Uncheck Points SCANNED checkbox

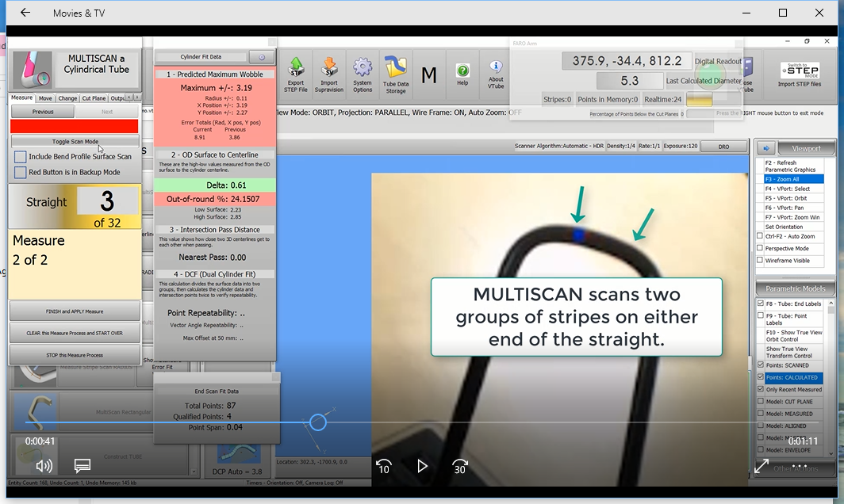761,365
